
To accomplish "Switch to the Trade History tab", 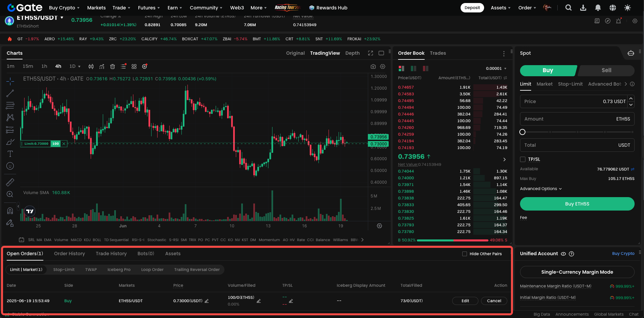I will click(111, 254).
